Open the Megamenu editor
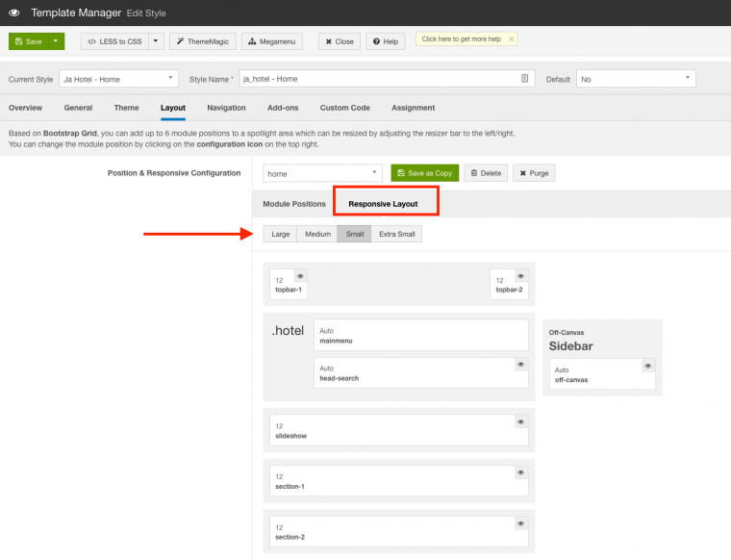The image size is (731, 560). [x=273, y=41]
